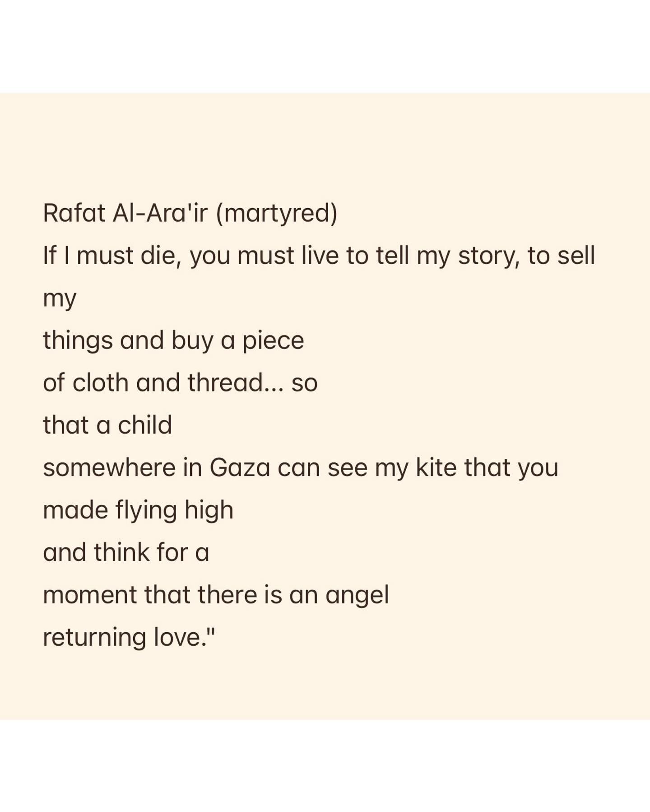Image resolution: width=650 pixels, height=812 pixels.
Task: Click the phrase "made flying high"
Action: pos(138,510)
